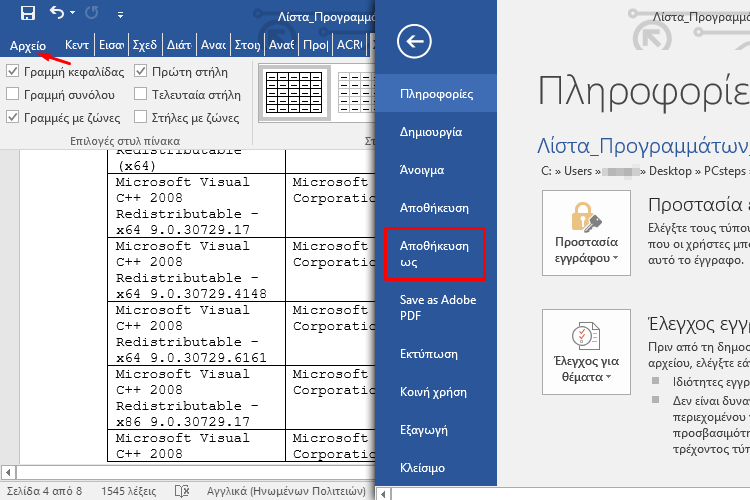This screenshot has width=750, height=500.
Task: Switch to the ACRO ribbon tab
Action: [x=350, y=45]
